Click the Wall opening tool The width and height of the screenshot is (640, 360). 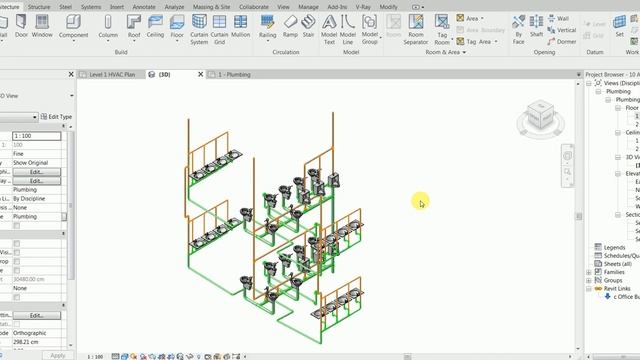(x=558, y=18)
